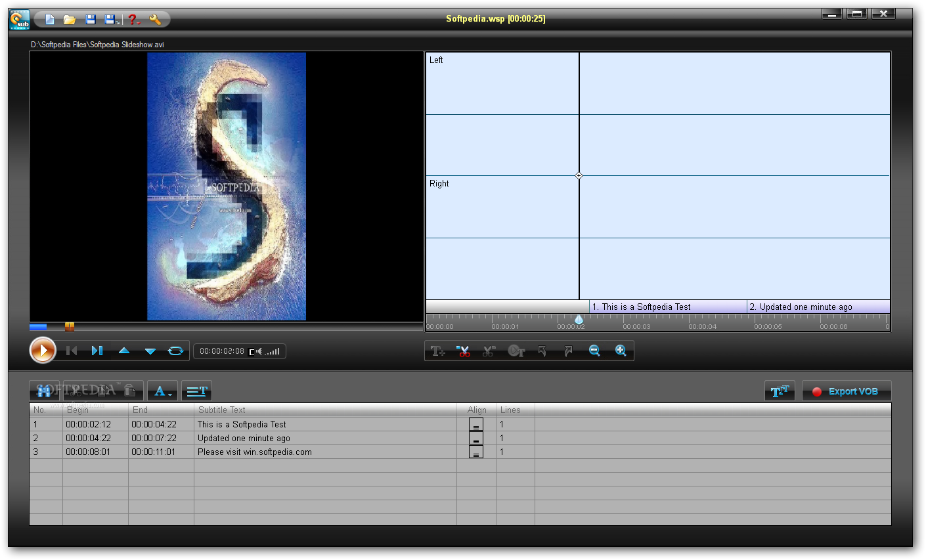Click the blue up arrow next to playback controls
This screenshot has height=560, width=926.
(124, 351)
